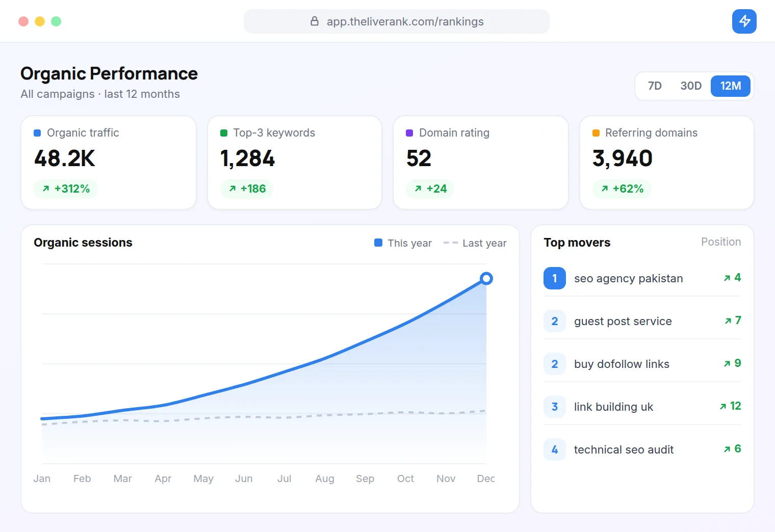Toggle the Last year legend item
The width and height of the screenshot is (775, 532).
tap(475, 243)
